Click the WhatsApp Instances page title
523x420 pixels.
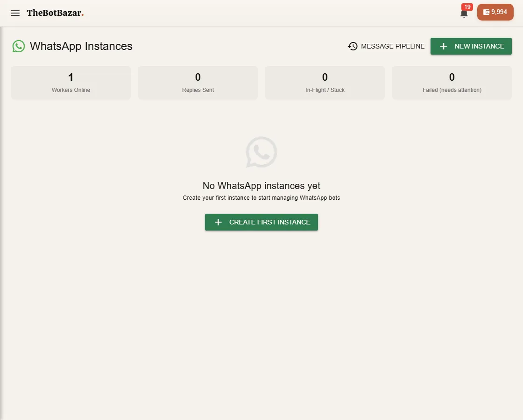(x=81, y=46)
